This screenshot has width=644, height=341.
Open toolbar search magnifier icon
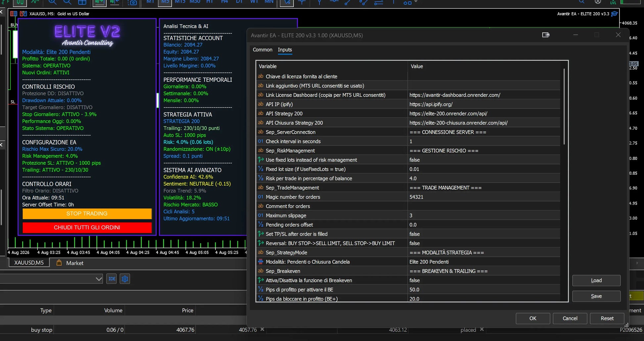click(581, 2)
